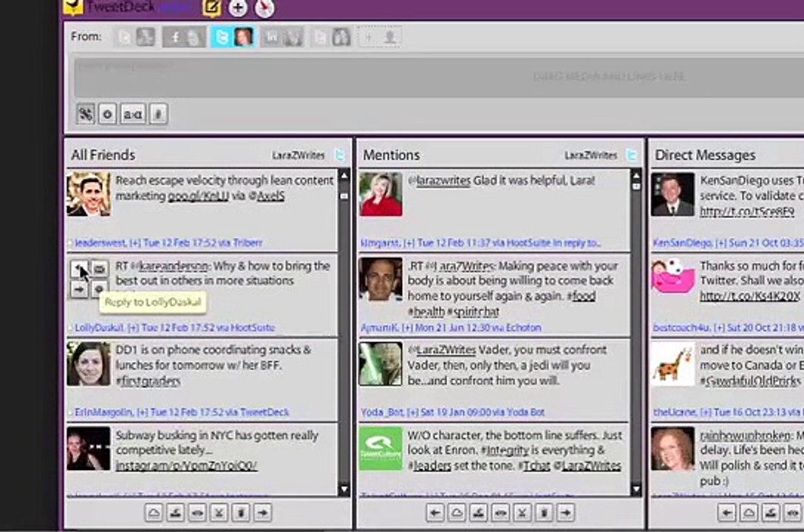Open instagr.am link in subway busking tweet

(186, 465)
